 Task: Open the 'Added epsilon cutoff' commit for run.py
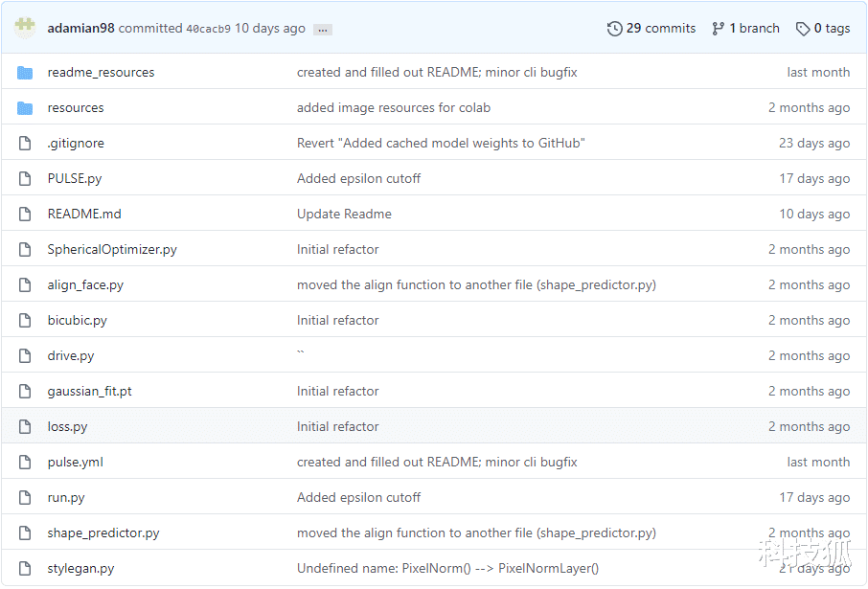click(358, 497)
